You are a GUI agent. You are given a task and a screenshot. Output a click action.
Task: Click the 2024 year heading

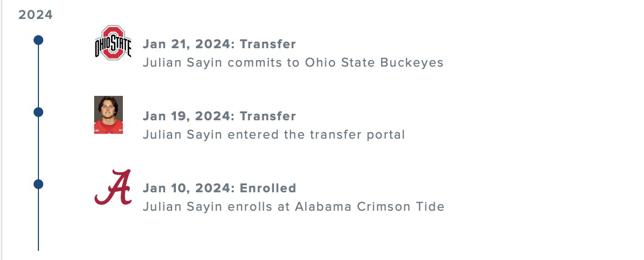(x=36, y=15)
